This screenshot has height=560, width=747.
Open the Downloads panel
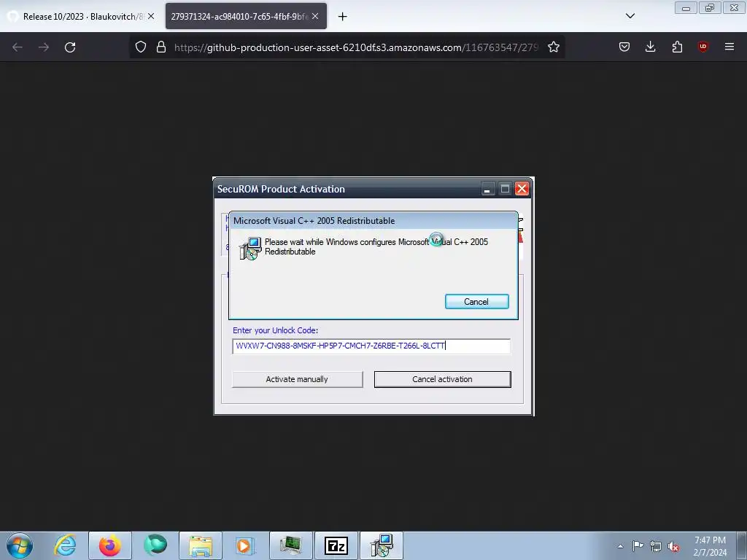[650, 47]
